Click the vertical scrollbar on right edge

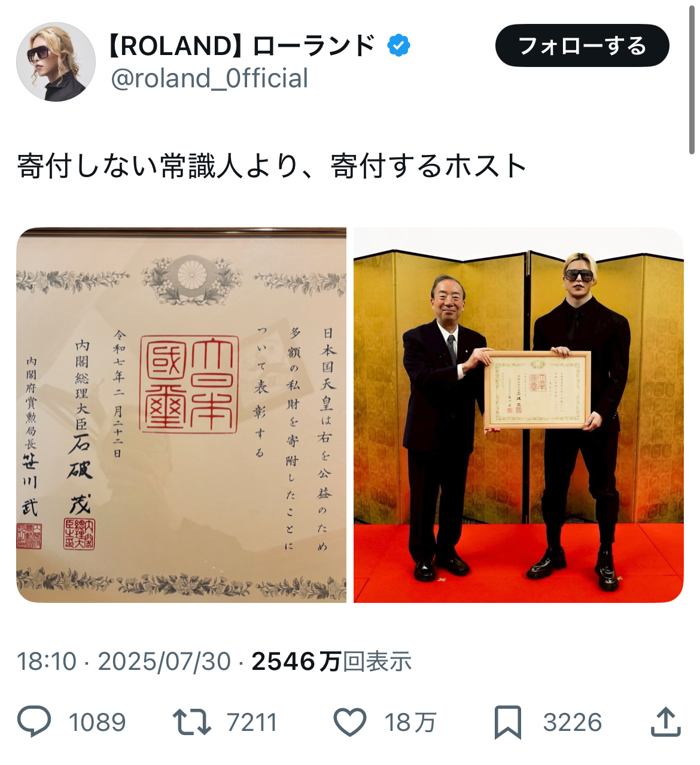(692, 78)
